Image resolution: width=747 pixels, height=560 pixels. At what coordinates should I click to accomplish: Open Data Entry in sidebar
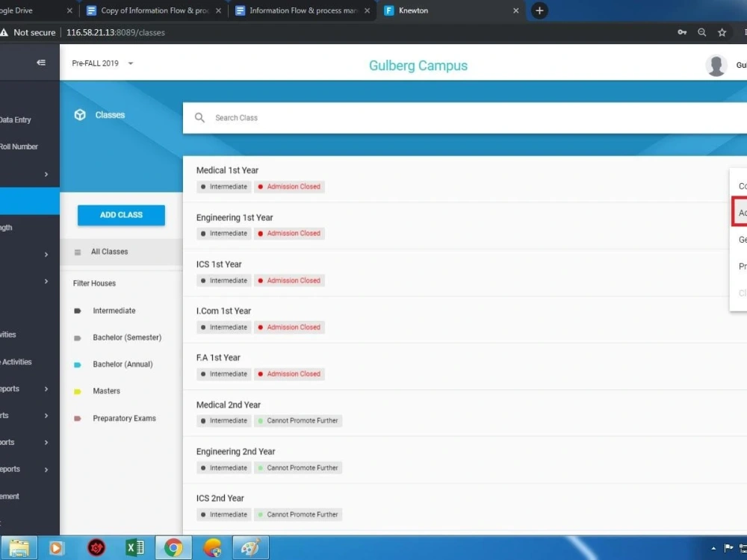[x=16, y=119]
